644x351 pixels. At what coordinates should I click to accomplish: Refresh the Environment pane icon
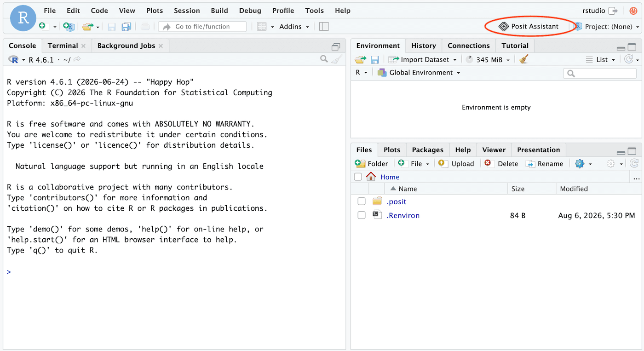point(629,59)
